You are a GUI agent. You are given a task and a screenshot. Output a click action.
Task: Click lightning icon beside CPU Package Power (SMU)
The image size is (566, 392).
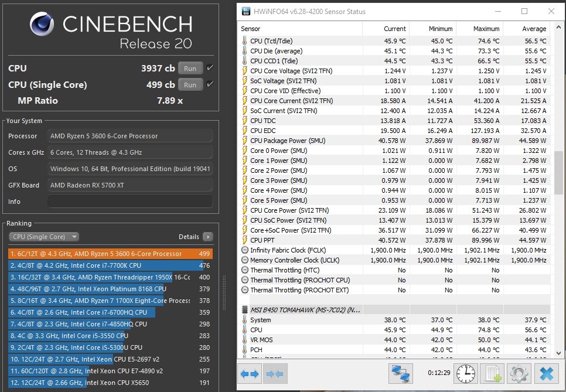click(x=244, y=141)
